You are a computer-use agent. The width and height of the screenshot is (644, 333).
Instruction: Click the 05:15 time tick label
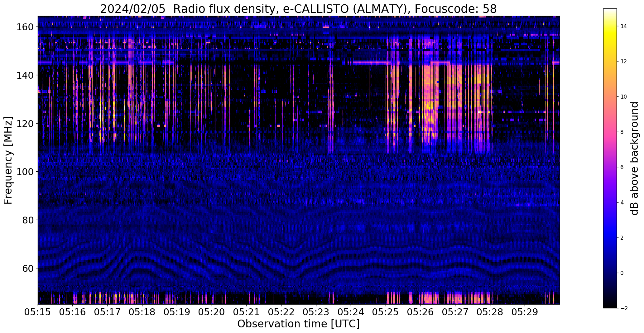(38, 312)
